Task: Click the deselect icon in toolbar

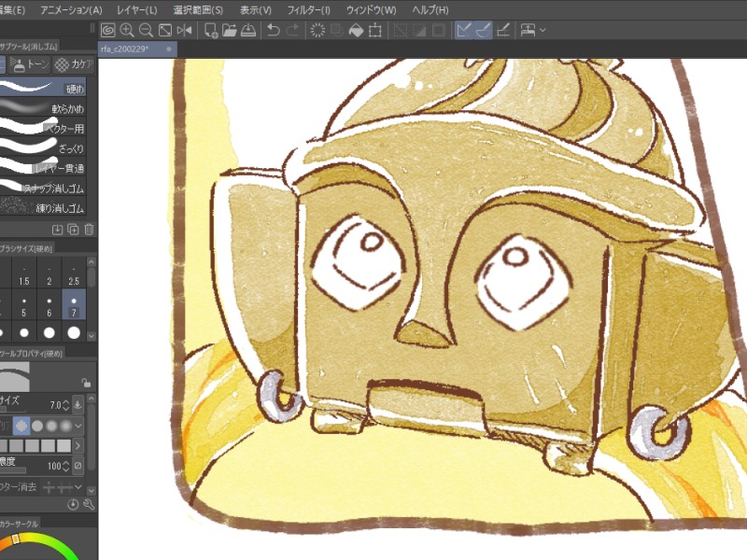Action: [401, 31]
